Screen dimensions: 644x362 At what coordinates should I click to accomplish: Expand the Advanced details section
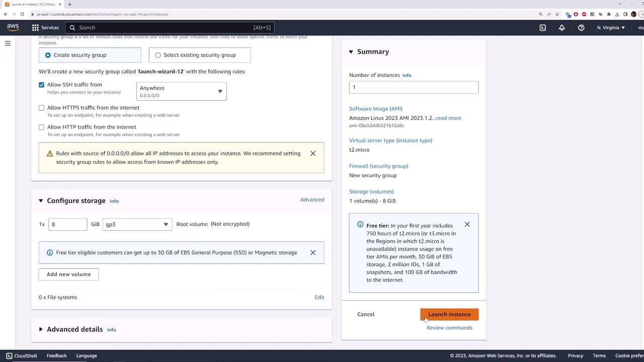point(41,329)
